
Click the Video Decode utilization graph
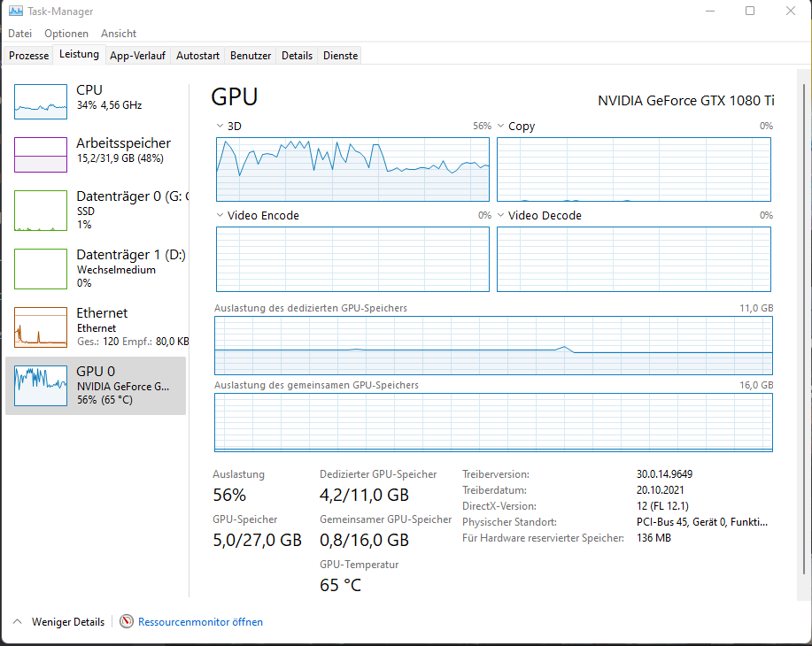pos(634,258)
